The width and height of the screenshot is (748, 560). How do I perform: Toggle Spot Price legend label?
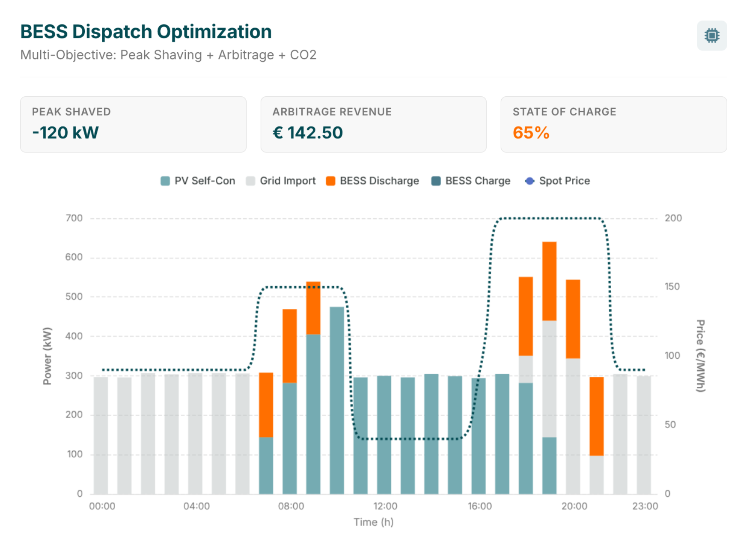(564, 181)
